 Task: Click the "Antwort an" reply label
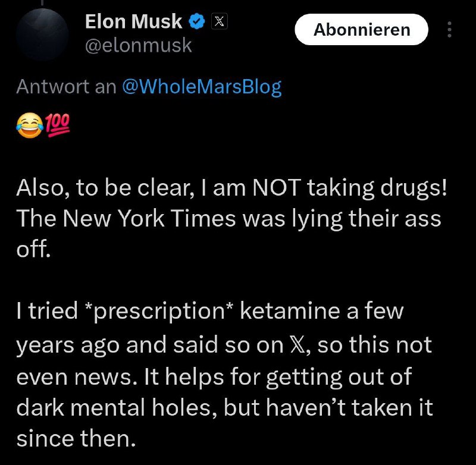coord(66,87)
